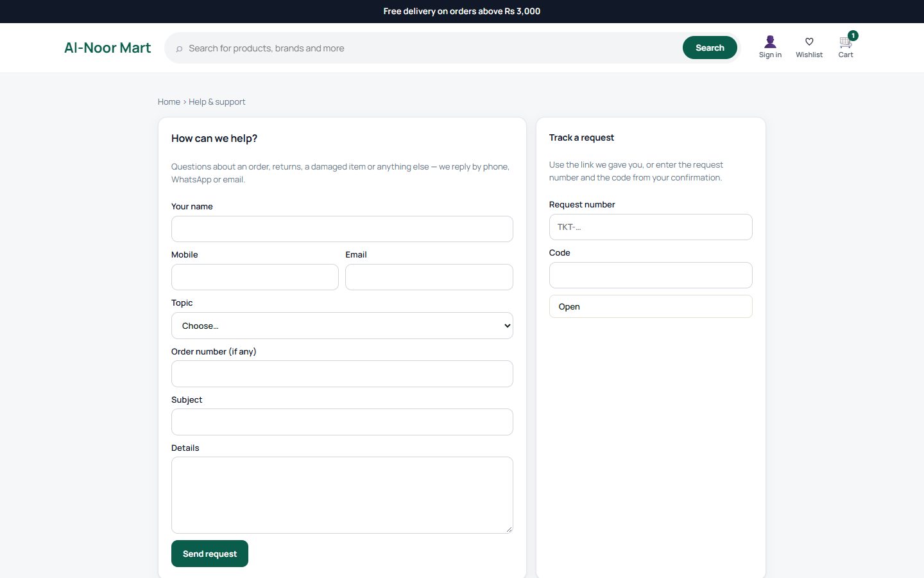This screenshot has height=578, width=924.
Task: Click the Code input field
Action: [x=651, y=275]
